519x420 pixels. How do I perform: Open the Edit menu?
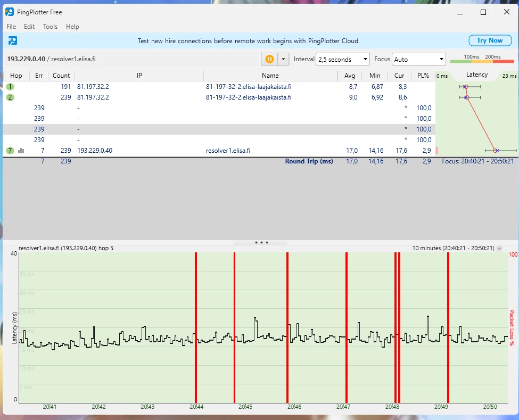point(29,27)
